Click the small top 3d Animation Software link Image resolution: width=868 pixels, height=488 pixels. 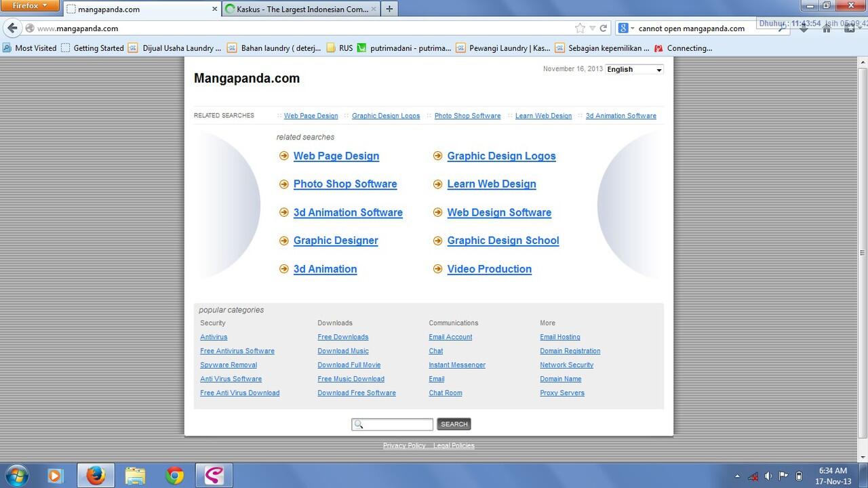pos(621,116)
